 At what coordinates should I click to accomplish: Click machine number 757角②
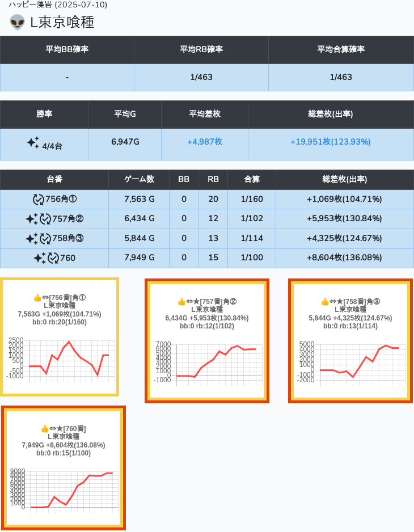[x=68, y=219]
